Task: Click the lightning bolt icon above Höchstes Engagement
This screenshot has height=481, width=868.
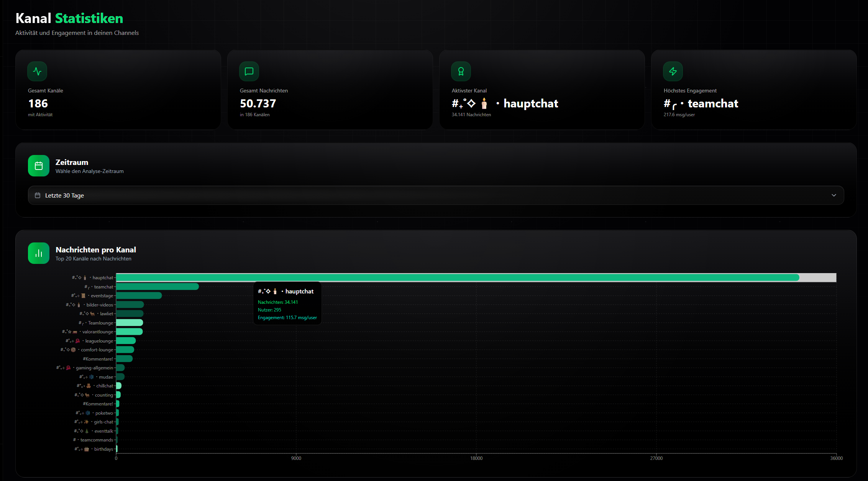Action: tap(673, 71)
